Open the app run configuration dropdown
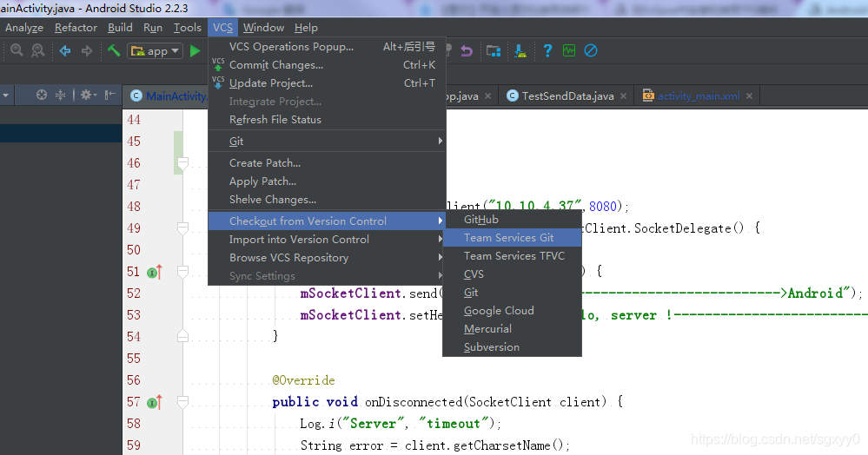Viewport: 868px width, 455px height. [x=155, y=51]
